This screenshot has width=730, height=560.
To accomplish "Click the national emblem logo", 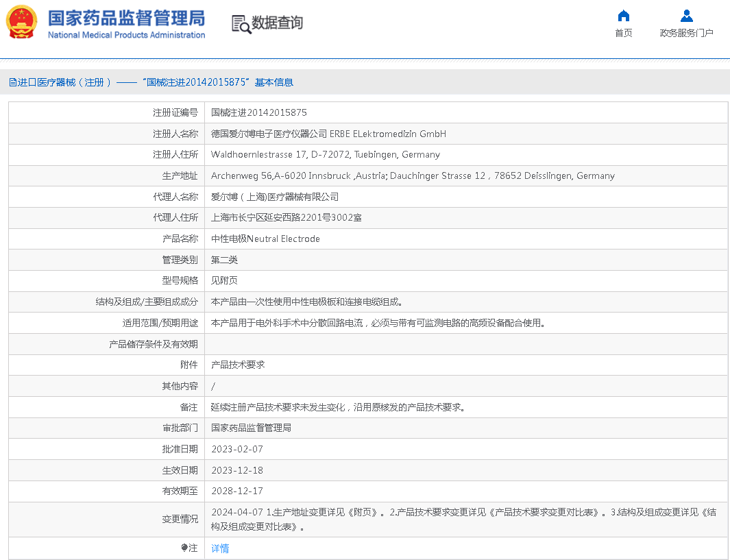I will pos(21,22).
